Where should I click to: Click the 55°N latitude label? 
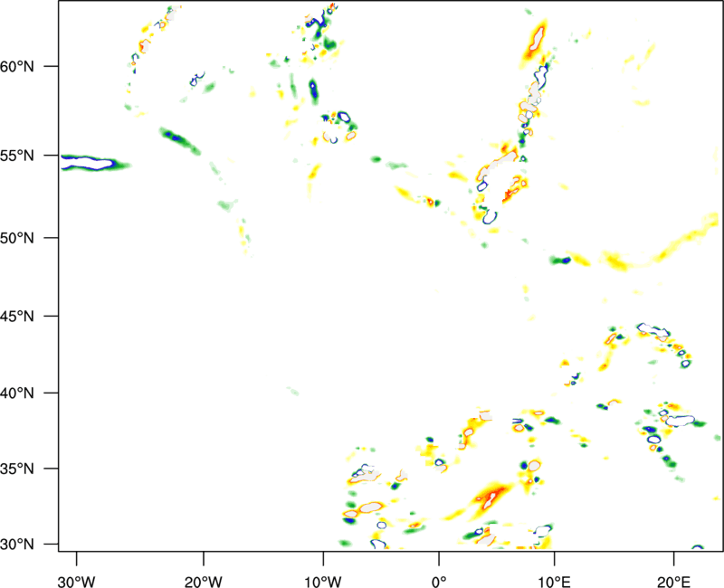point(17,156)
